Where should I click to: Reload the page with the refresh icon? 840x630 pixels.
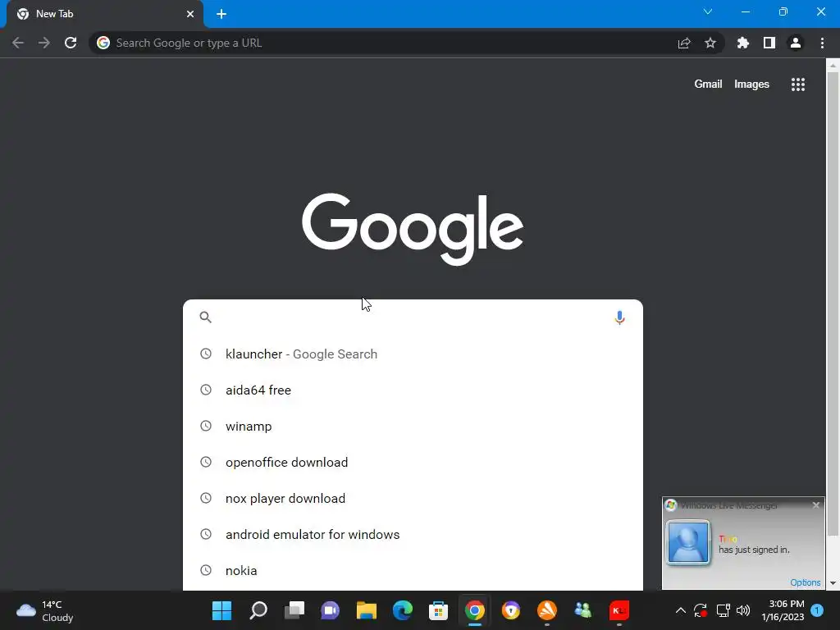pyautogui.click(x=71, y=43)
